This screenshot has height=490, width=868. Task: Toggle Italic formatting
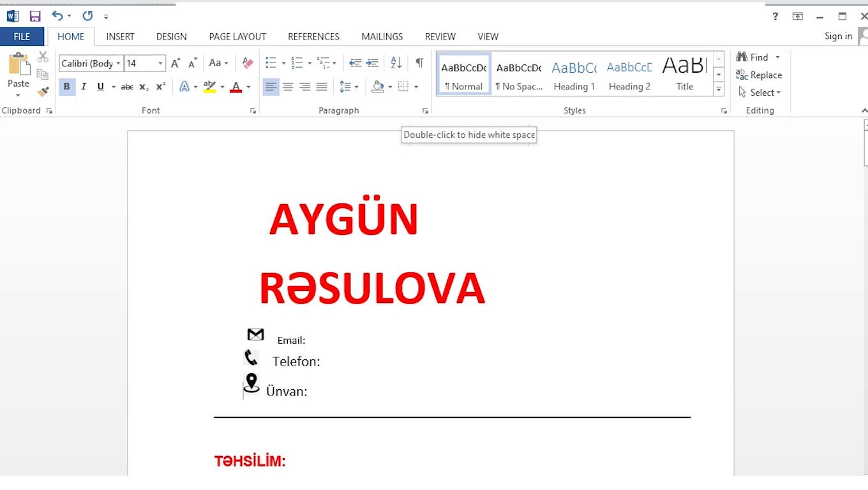(84, 87)
